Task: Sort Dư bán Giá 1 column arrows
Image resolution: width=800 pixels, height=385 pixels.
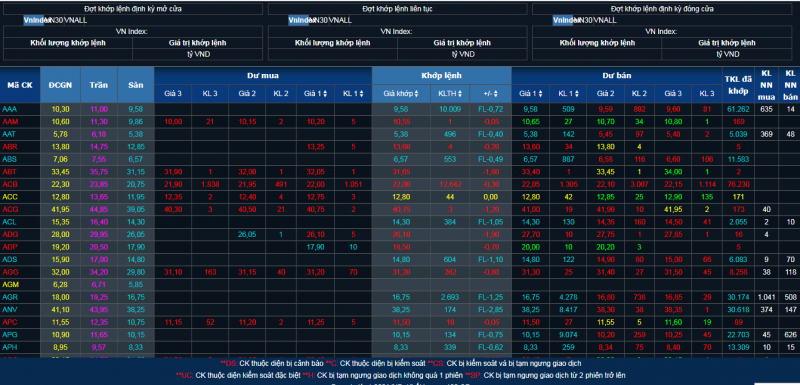Action: coord(539,94)
